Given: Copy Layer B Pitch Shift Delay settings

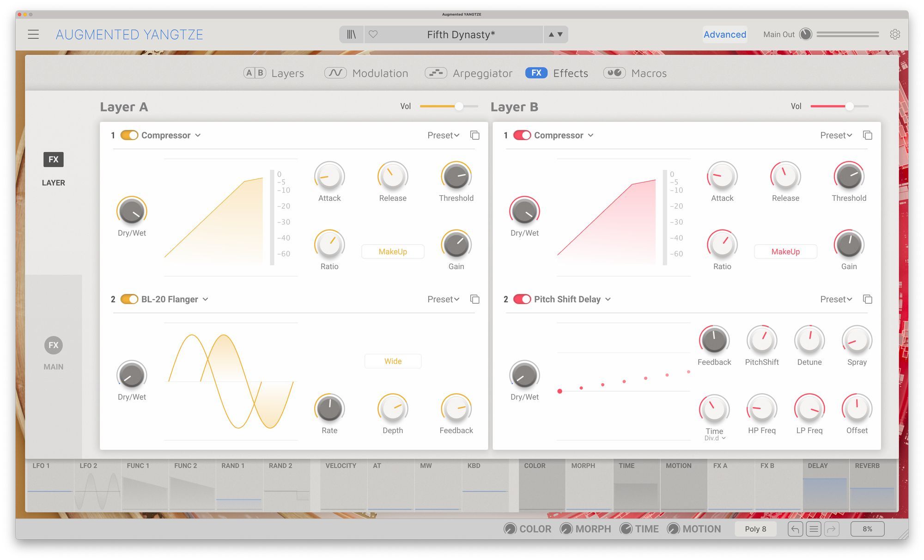Looking at the screenshot, I should click(x=868, y=299).
